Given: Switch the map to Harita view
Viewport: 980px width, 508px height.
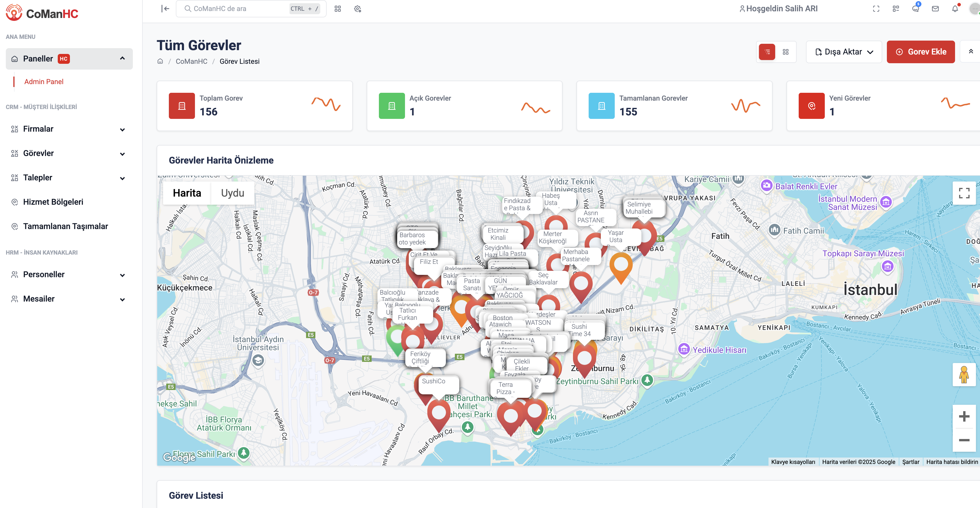Looking at the screenshot, I should pyautogui.click(x=187, y=193).
